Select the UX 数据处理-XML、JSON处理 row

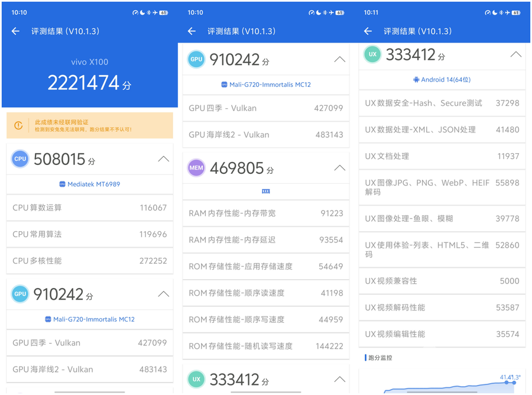point(442,129)
